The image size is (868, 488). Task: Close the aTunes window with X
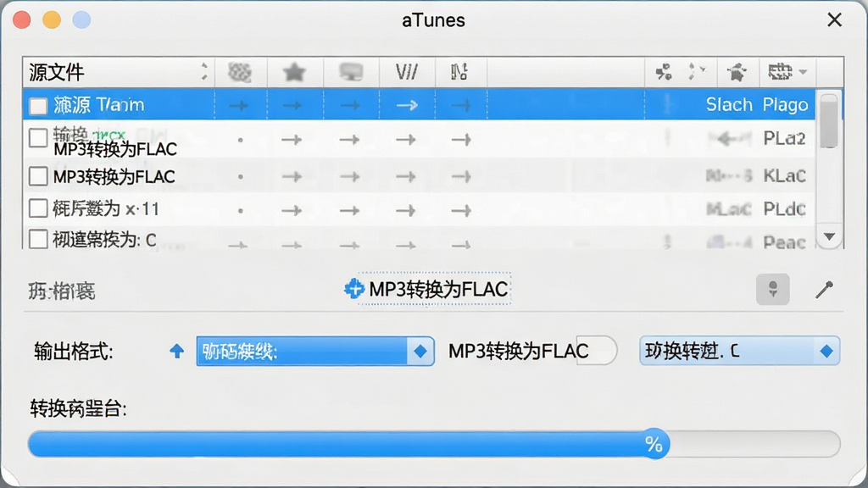(x=834, y=20)
